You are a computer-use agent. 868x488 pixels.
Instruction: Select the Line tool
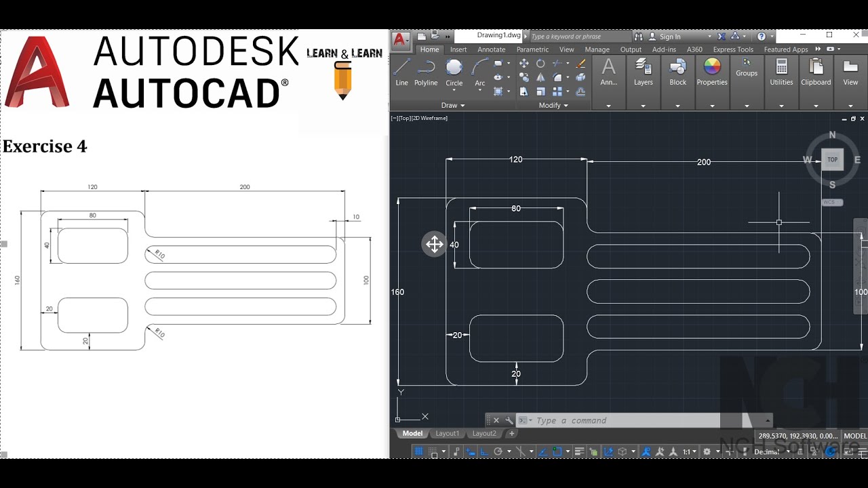[401, 71]
